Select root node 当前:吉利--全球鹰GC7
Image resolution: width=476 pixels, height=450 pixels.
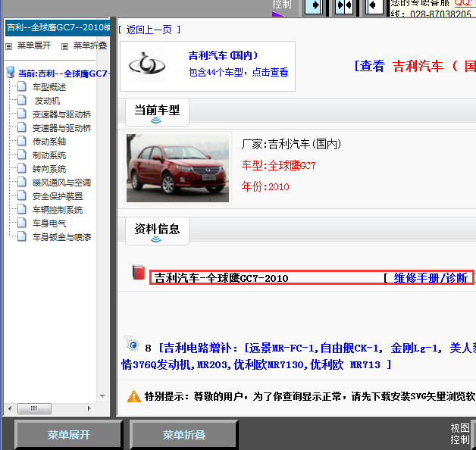coord(64,73)
